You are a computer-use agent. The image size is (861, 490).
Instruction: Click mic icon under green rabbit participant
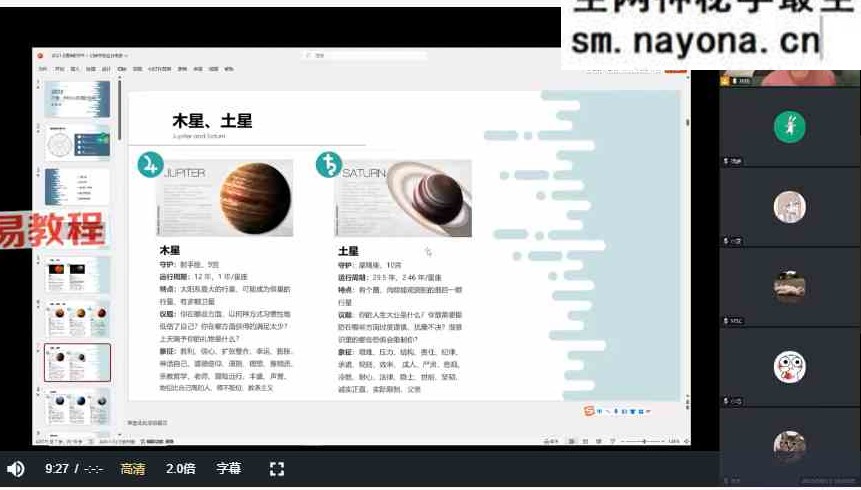click(726, 162)
